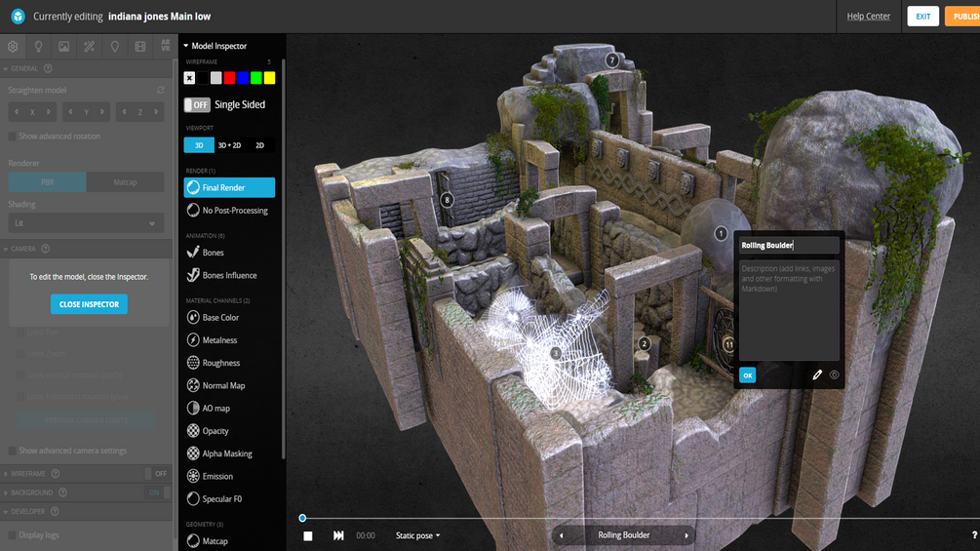Viewport: 980px width, 551px height.
Task: Toggle annotation visibility eye icon
Action: (835, 374)
